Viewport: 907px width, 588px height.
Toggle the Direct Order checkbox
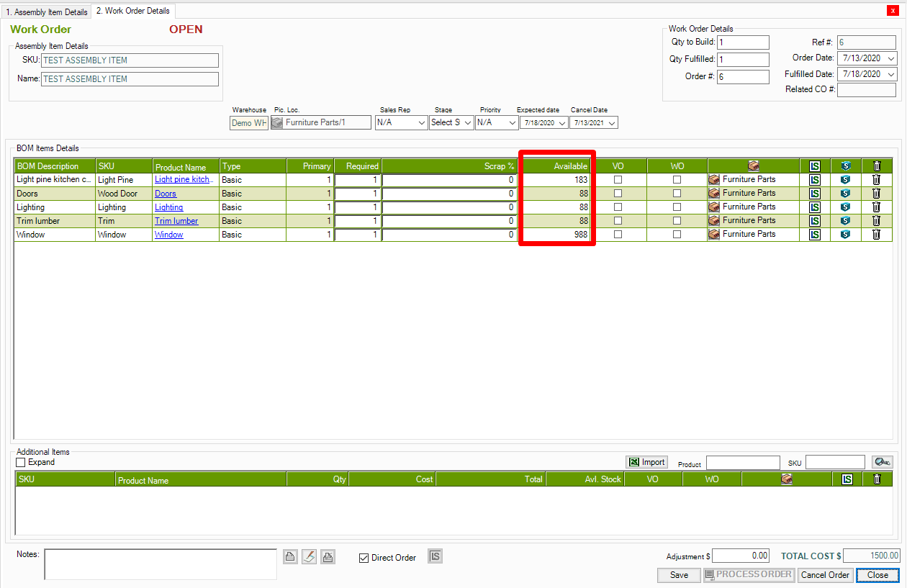point(364,558)
